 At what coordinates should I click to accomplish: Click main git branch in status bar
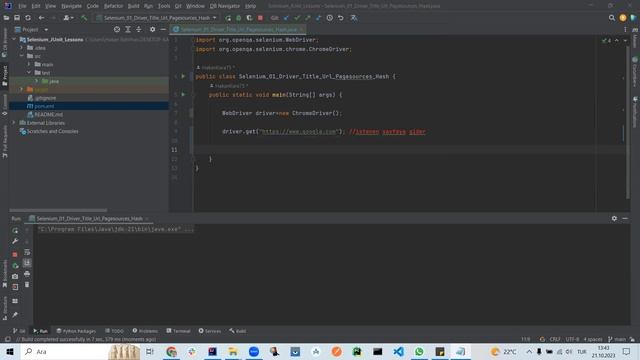pos(617,339)
